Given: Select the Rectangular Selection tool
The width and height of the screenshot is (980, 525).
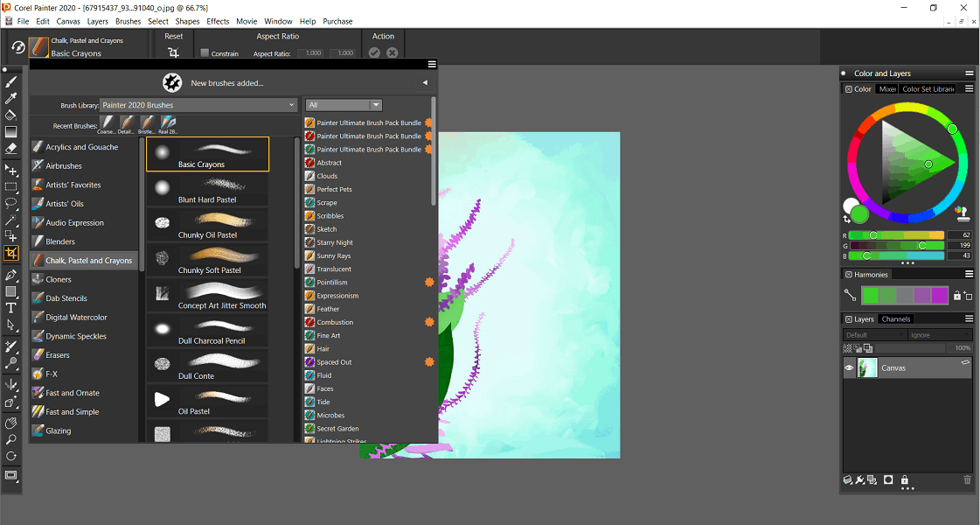Looking at the screenshot, I should click(x=10, y=186).
